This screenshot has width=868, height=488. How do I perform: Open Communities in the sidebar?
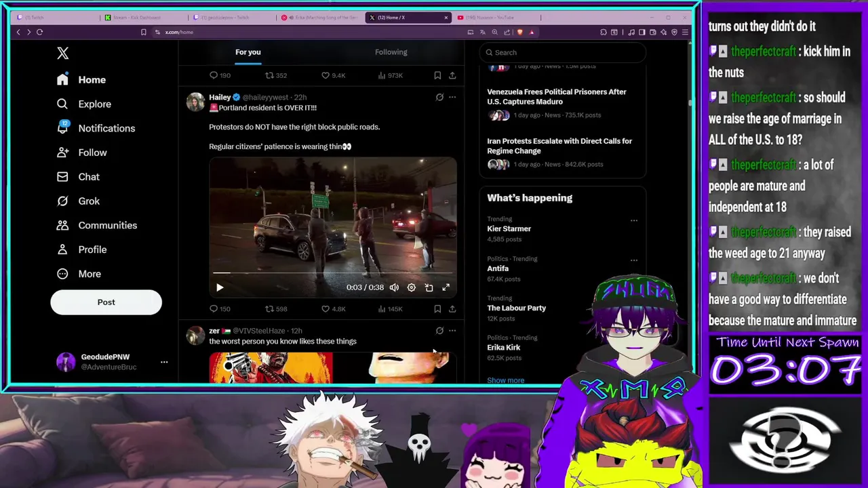(97, 225)
